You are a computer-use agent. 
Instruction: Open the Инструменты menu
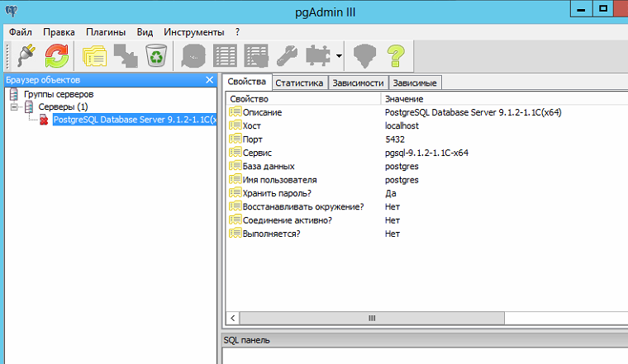tap(193, 31)
